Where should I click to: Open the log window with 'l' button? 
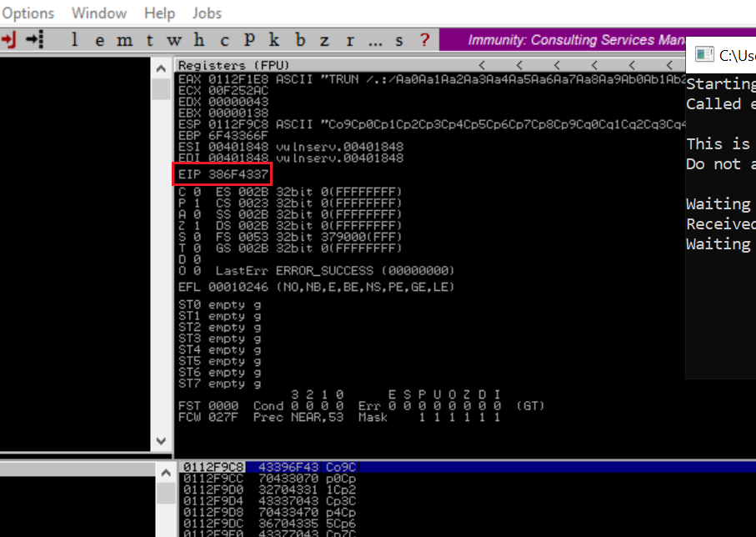(75, 39)
